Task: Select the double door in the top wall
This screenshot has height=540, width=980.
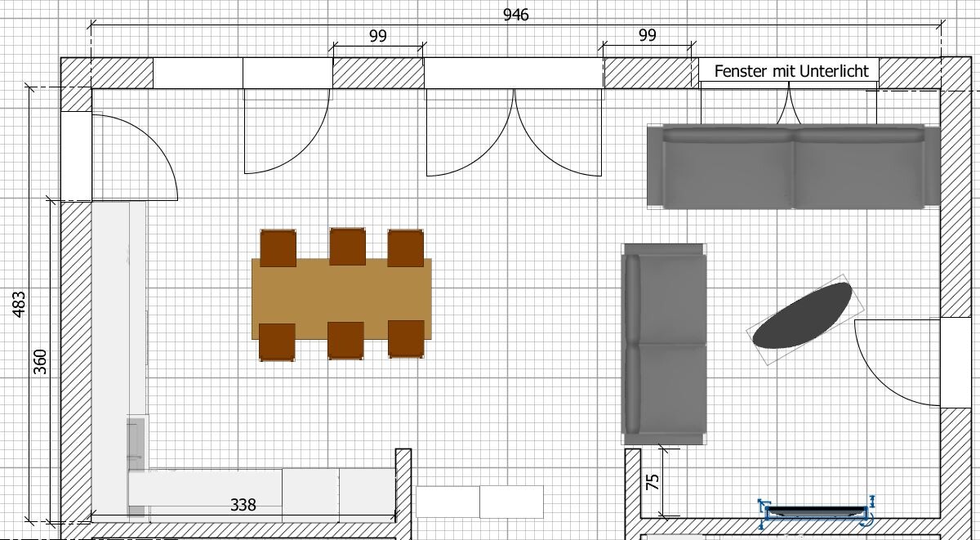Action: [514, 131]
